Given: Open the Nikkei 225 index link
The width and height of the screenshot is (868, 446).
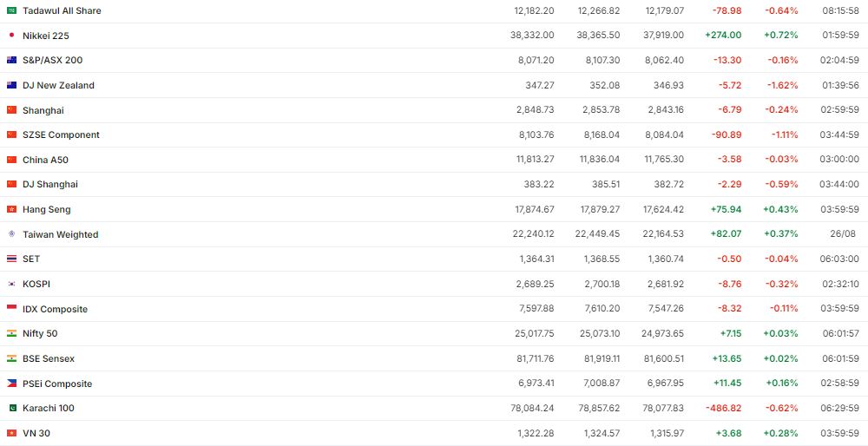Looking at the screenshot, I should pos(46,36).
